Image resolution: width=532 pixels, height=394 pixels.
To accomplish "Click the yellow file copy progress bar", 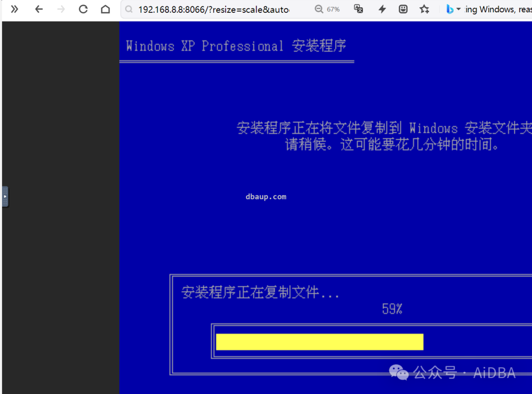I will tap(320, 342).
